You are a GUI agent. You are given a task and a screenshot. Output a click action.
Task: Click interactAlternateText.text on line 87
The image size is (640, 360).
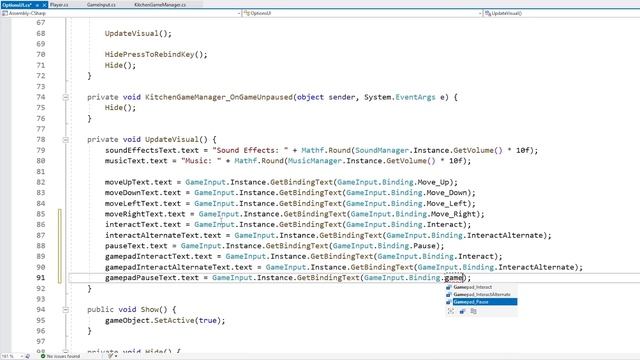point(163,235)
